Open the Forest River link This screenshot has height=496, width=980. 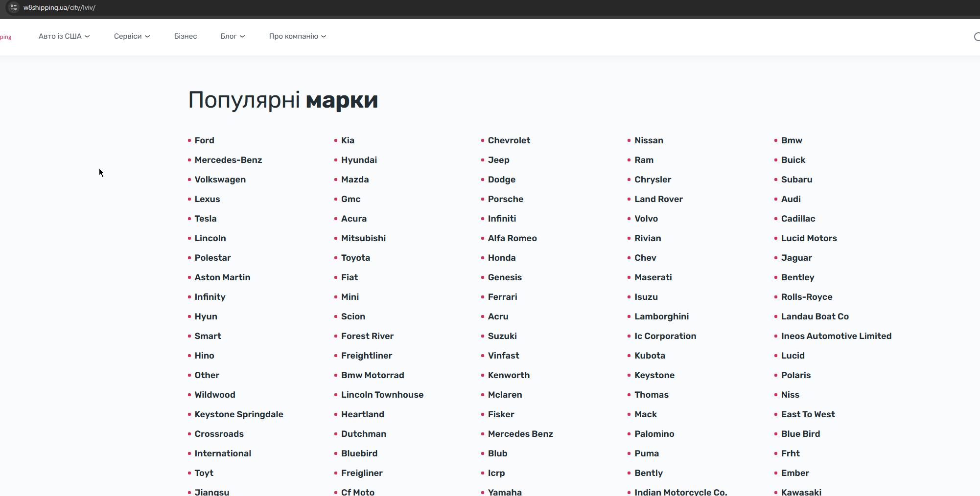click(367, 336)
